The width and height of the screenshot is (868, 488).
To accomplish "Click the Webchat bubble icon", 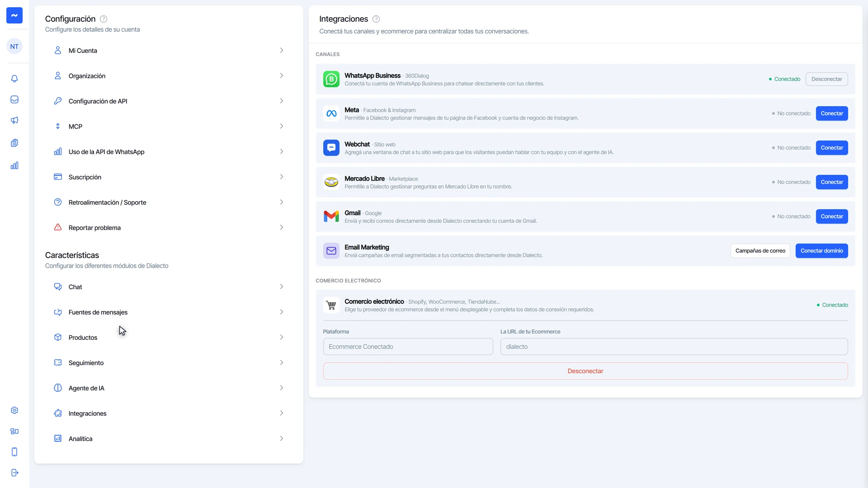I will tap(331, 148).
